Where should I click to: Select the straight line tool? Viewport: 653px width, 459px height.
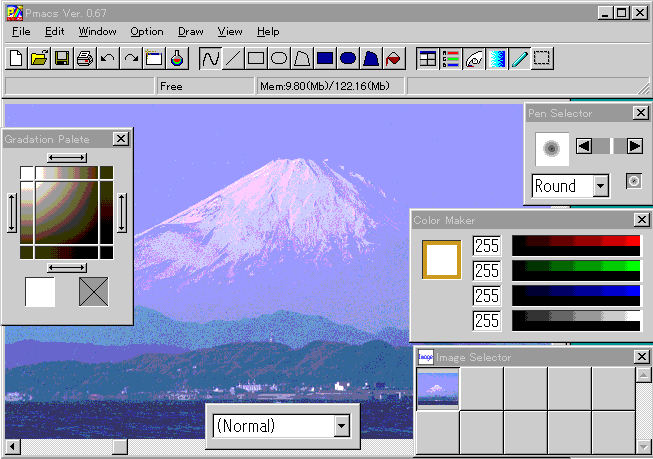(233, 58)
